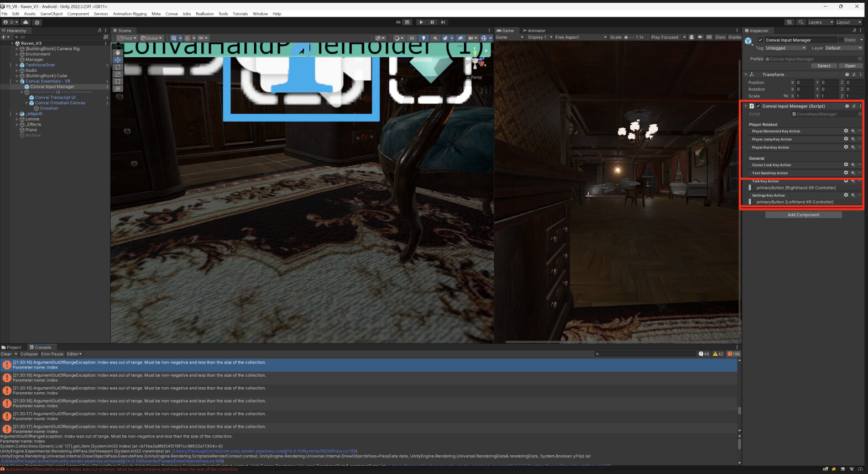Switch to the Animator tab
Screen dimensions: 868x474
point(534,30)
